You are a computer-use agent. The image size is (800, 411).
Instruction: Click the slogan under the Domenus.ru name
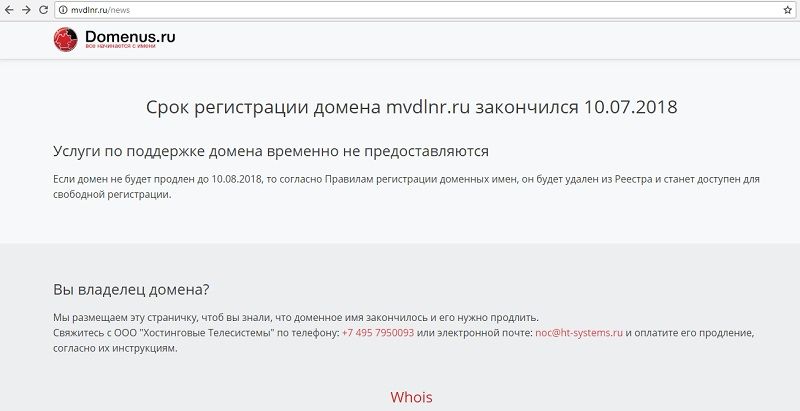point(119,48)
